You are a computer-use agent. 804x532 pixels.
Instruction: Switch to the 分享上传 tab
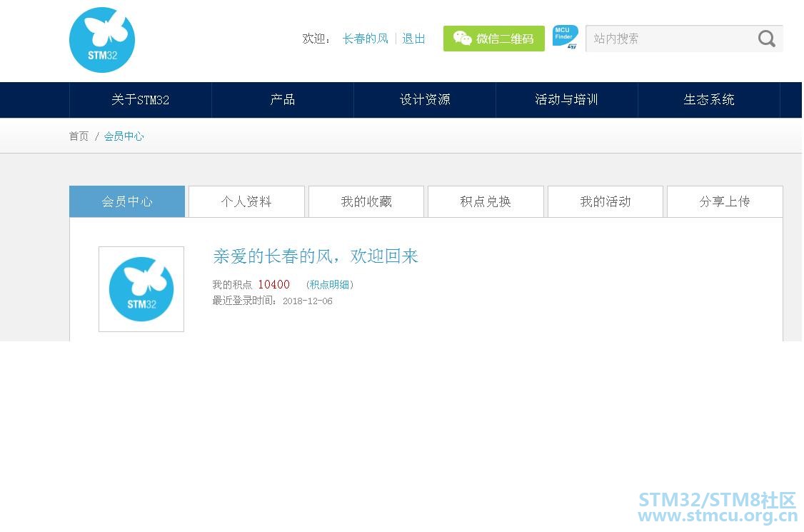click(725, 201)
